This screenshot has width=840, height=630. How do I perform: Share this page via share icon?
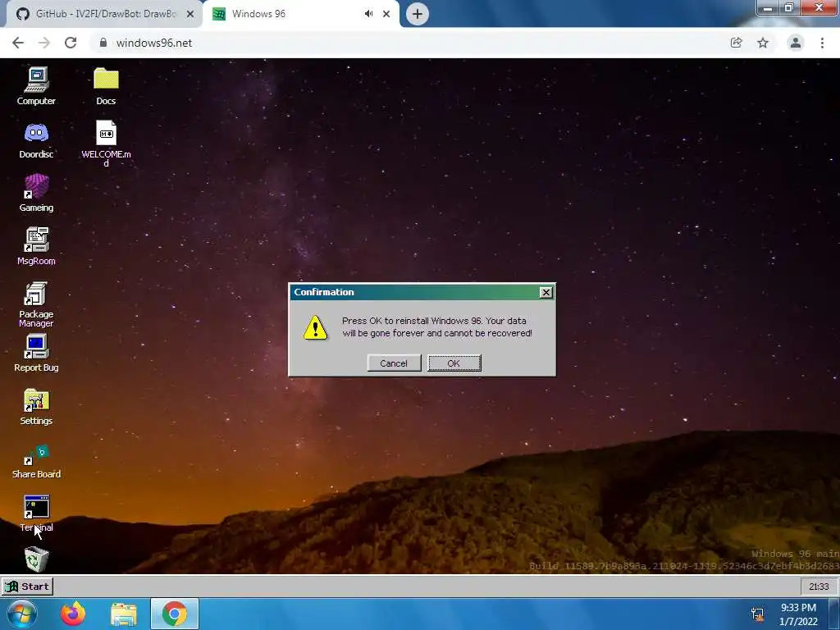(736, 43)
